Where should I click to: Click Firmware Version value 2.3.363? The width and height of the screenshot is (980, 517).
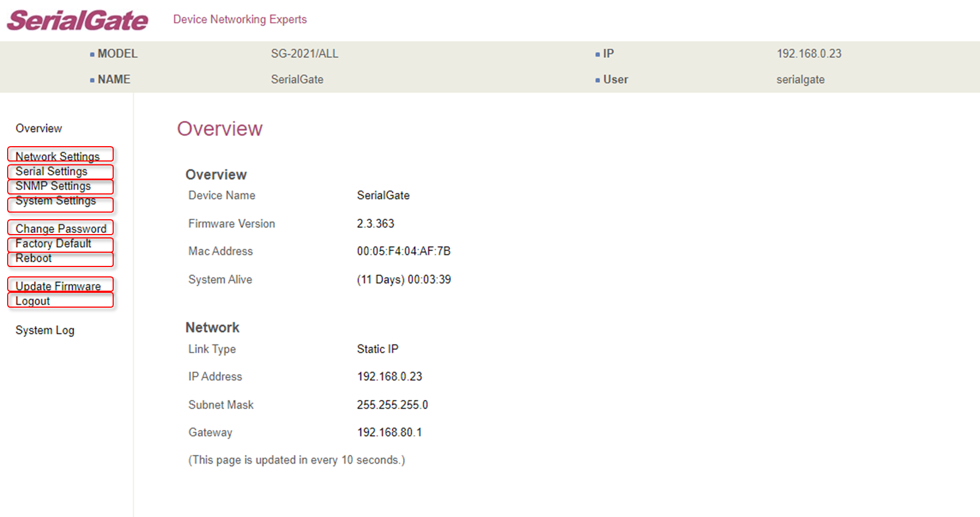(x=376, y=224)
